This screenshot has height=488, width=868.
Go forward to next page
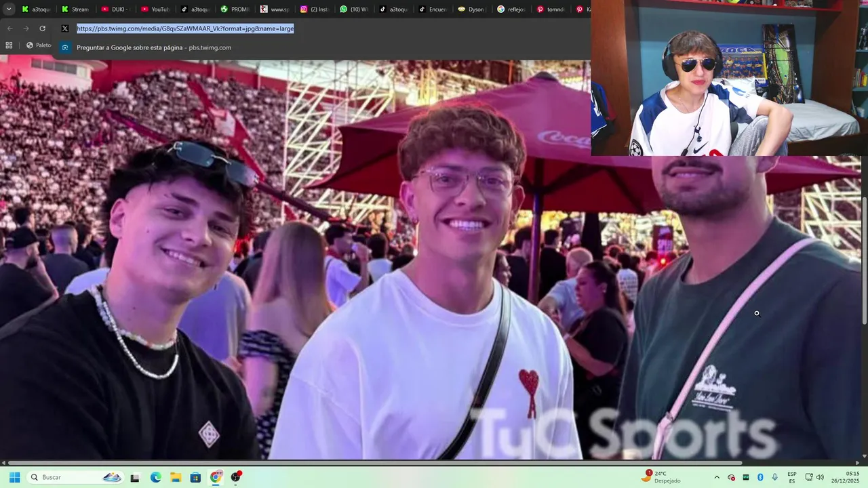click(26, 28)
